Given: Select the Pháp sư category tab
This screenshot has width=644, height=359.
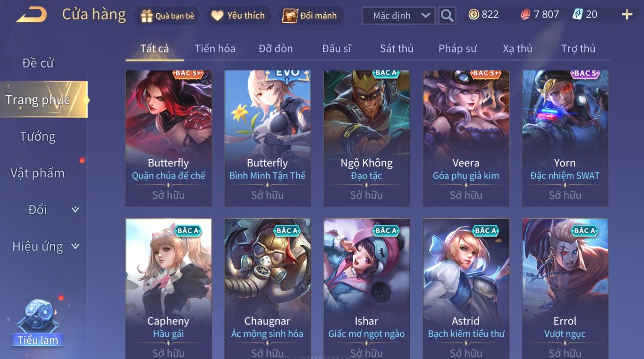Looking at the screenshot, I should click(457, 49).
